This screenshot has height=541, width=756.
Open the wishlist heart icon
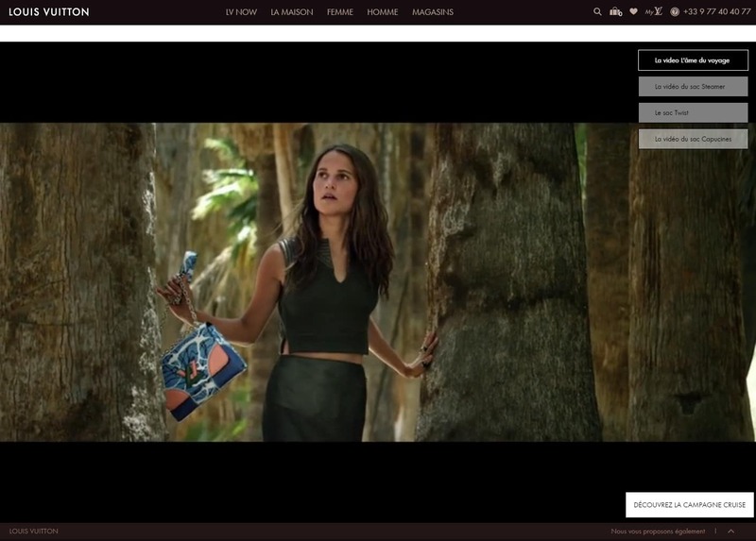tap(633, 11)
